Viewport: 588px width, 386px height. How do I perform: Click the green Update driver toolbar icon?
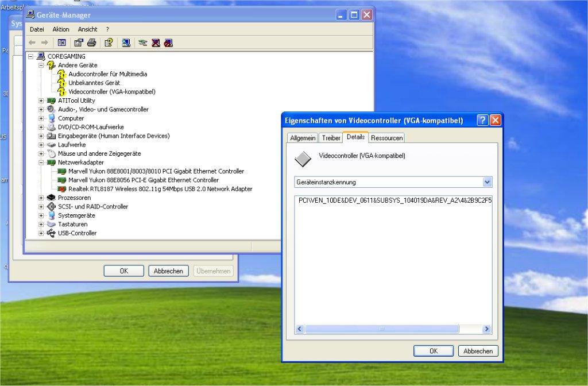click(x=142, y=43)
